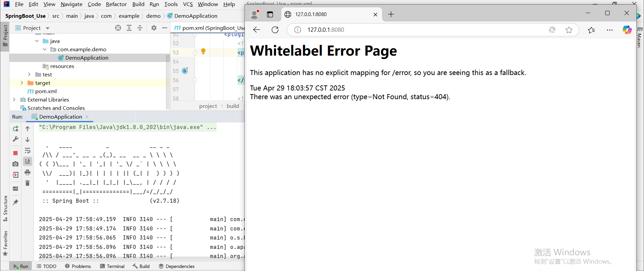This screenshot has width=644, height=271.
Task: Open the TODO tool window
Action: 46,266
